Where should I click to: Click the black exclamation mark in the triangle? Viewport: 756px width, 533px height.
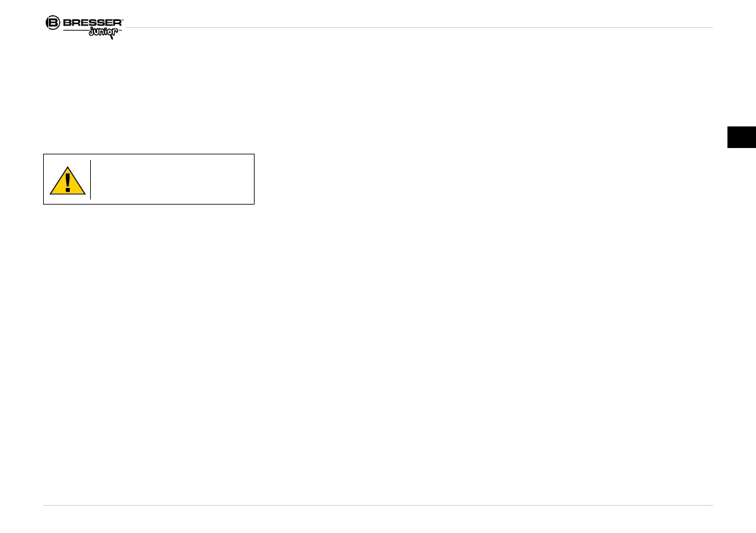67,182
